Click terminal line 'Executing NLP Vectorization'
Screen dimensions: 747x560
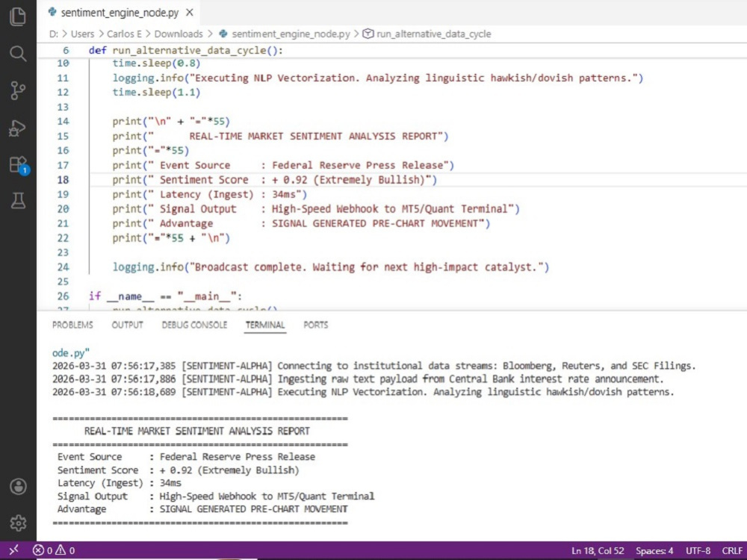tap(363, 392)
